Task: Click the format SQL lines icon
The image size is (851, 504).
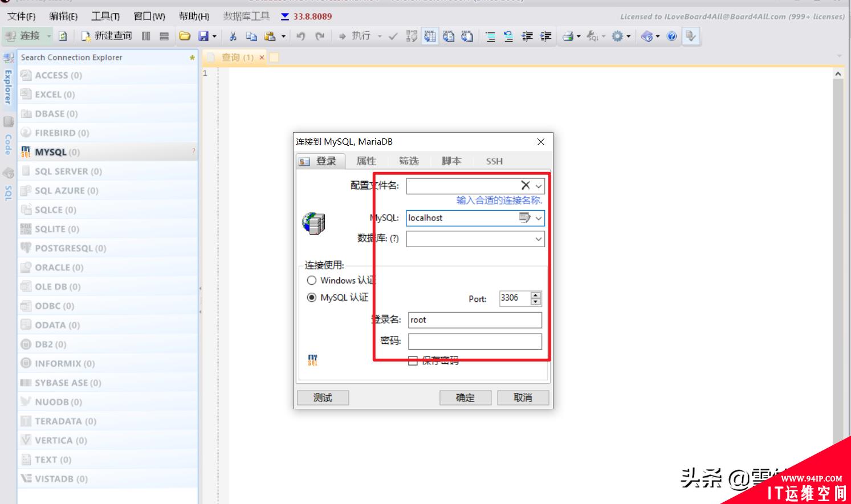Action: (x=490, y=36)
